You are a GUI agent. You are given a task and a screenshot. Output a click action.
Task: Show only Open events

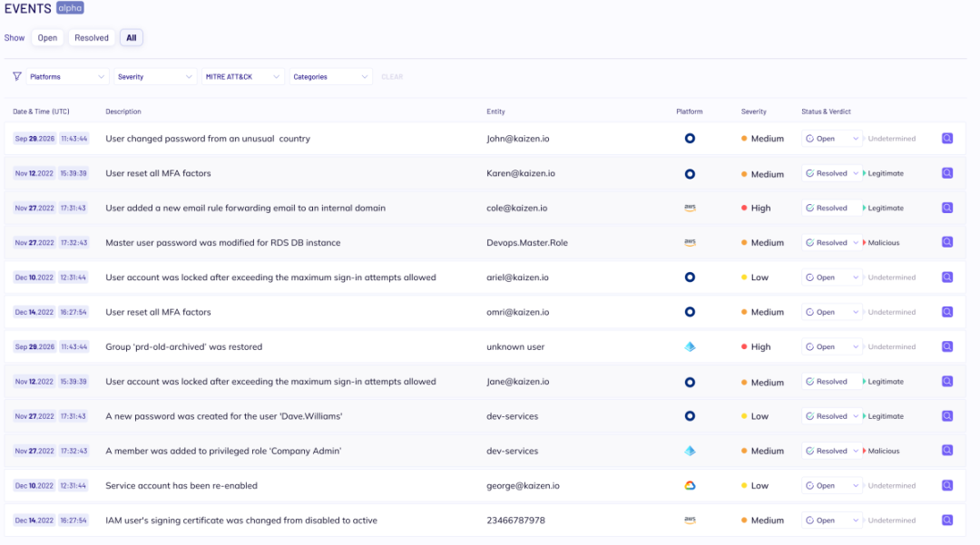coord(47,38)
